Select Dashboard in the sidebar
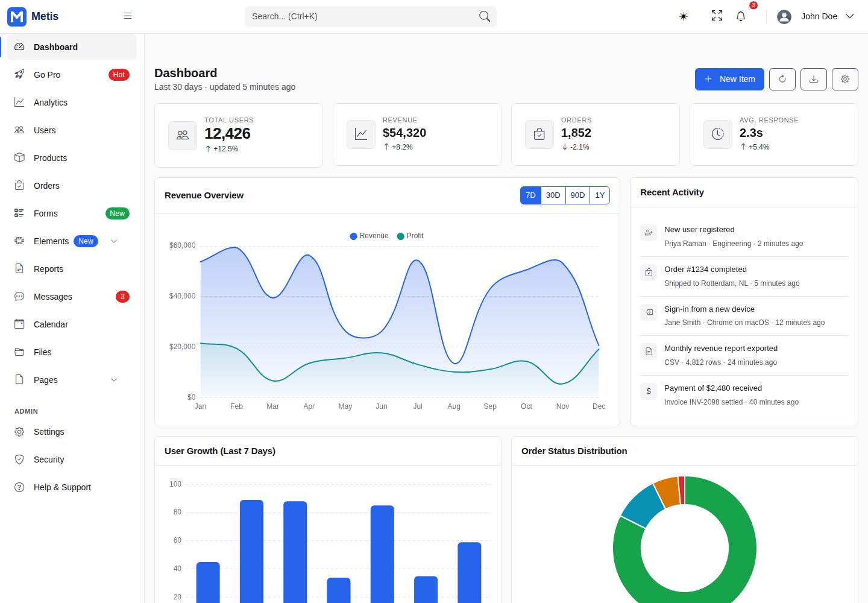 (x=72, y=47)
